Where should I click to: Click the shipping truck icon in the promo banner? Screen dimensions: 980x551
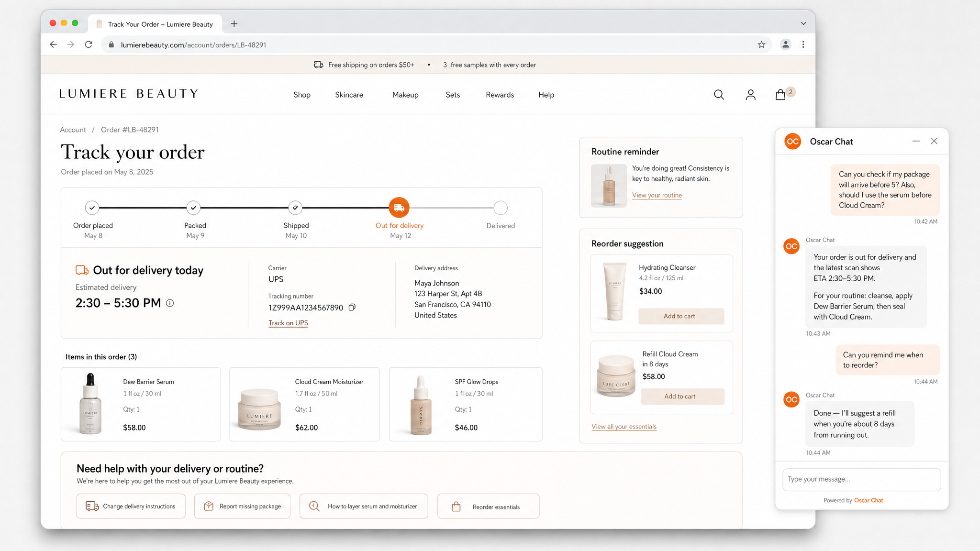pyautogui.click(x=318, y=65)
